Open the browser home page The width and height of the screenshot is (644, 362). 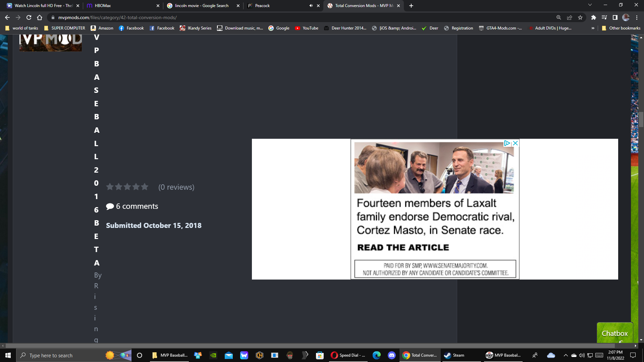40,17
